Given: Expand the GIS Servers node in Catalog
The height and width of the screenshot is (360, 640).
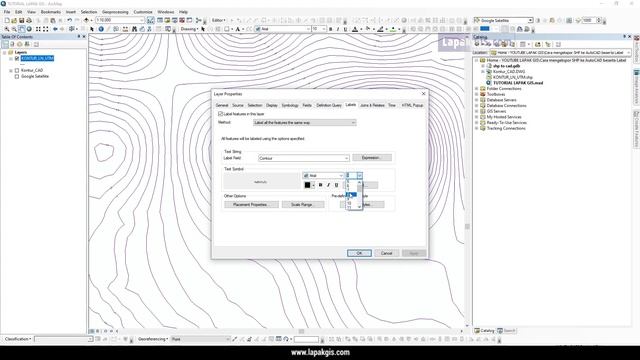Looking at the screenshot, I should [477, 111].
